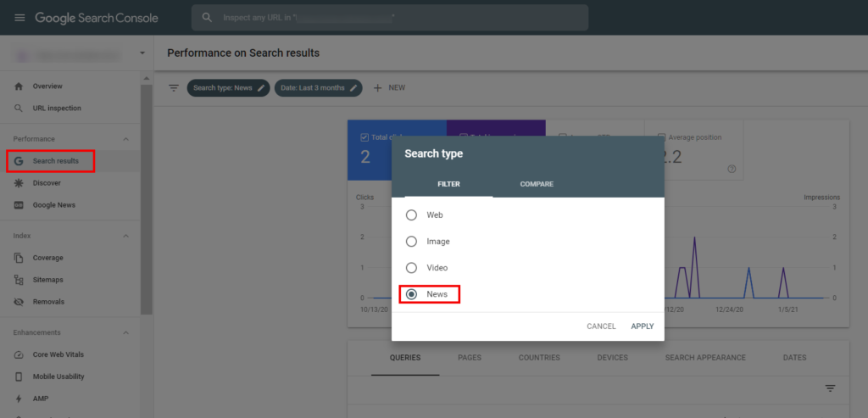Screen dimensions: 868x418
Task: Toggle the Total clicks checkbox
Action: tap(364, 137)
